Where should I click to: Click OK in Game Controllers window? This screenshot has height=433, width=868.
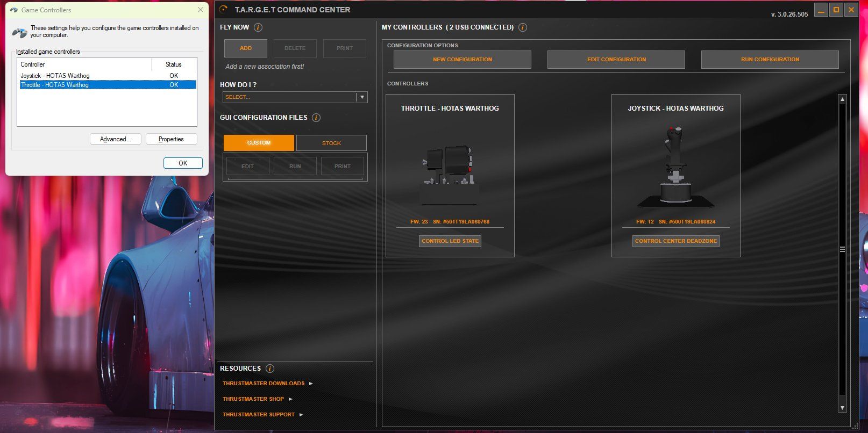183,163
